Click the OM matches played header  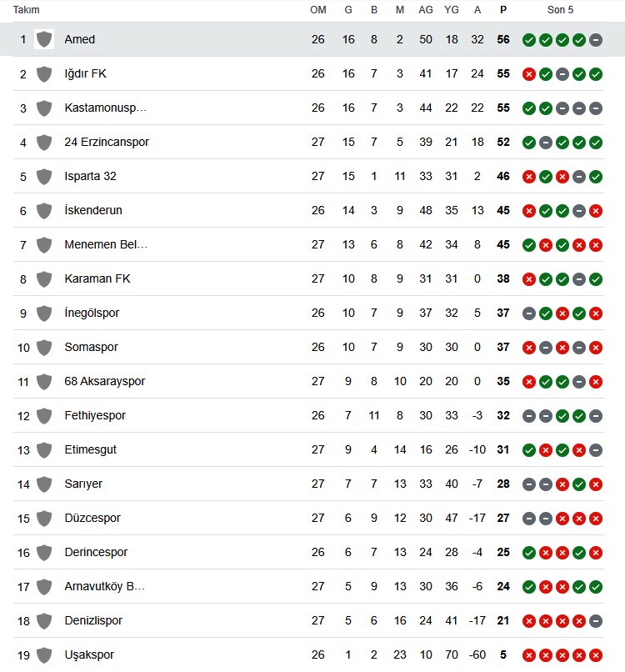(317, 10)
